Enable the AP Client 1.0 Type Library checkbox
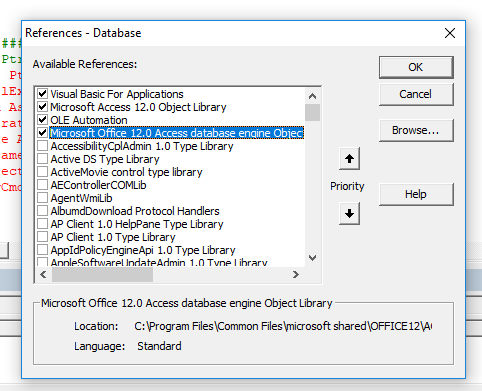The height and width of the screenshot is (391, 482). [42, 237]
